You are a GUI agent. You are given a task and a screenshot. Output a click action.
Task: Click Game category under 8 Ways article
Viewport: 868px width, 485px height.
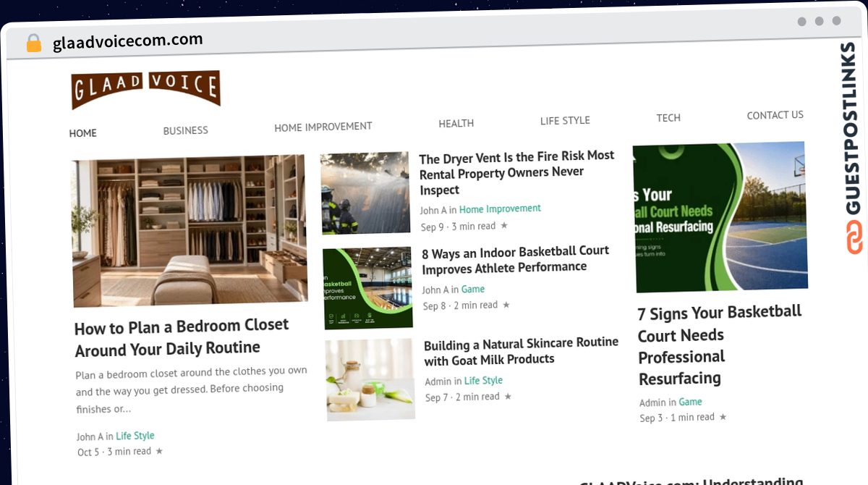(x=473, y=289)
